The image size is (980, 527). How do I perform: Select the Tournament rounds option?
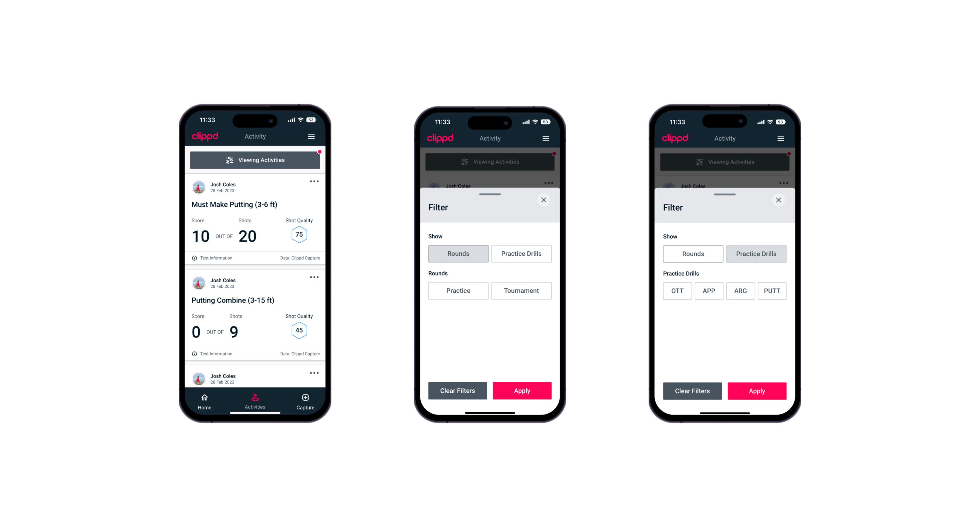tap(520, 291)
